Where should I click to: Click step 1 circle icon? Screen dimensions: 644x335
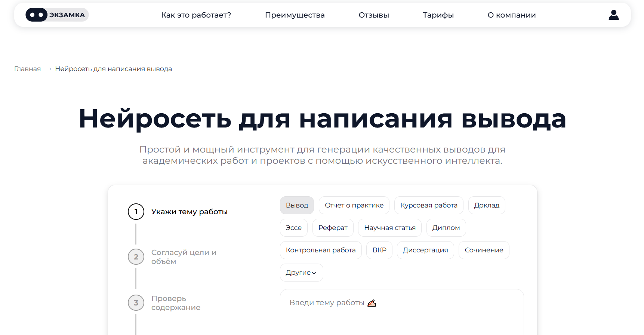tap(136, 212)
